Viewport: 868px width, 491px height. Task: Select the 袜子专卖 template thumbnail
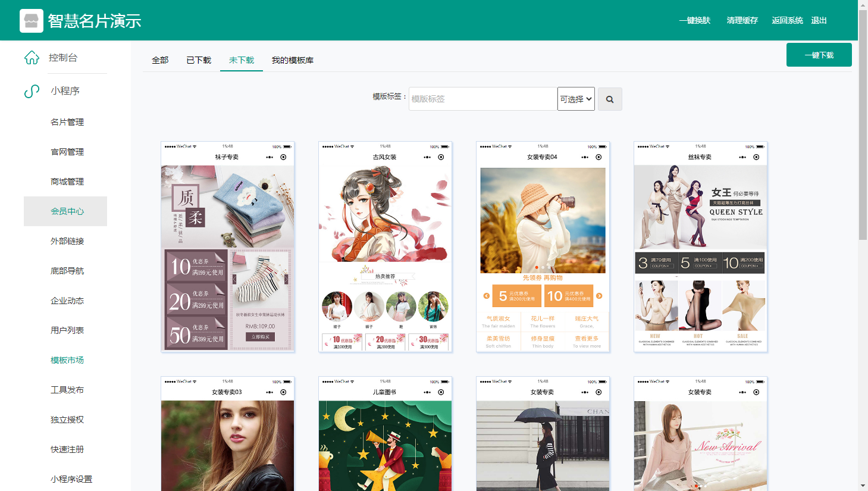228,247
